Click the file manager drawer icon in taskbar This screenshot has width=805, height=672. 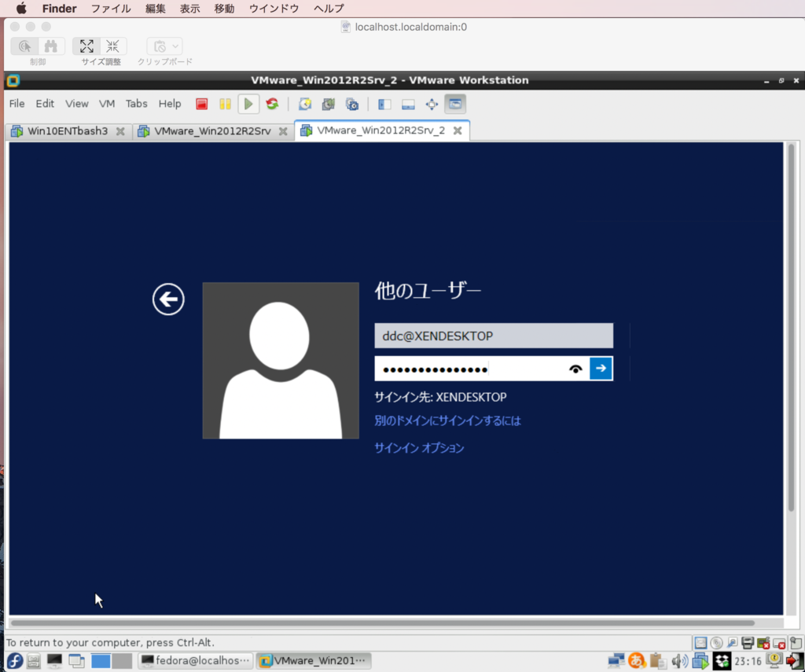point(34,661)
